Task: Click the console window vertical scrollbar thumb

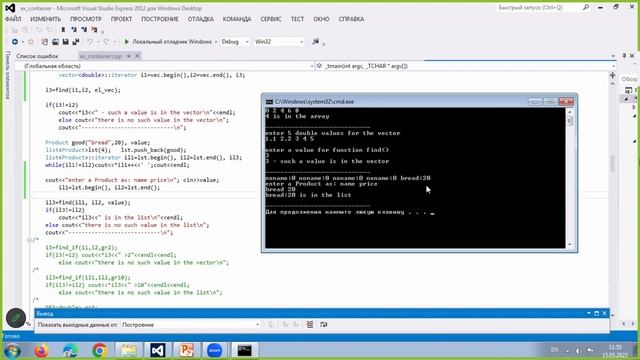Action: tap(570, 121)
